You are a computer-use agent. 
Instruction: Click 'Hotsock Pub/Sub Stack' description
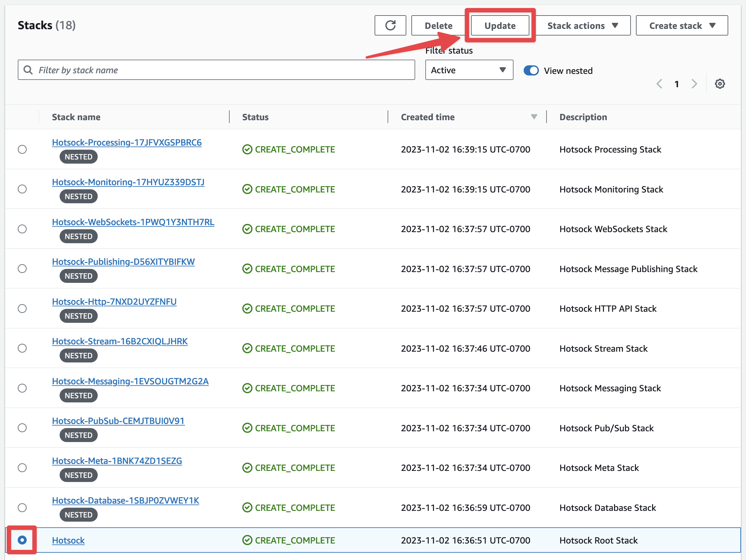[x=606, y=428]
